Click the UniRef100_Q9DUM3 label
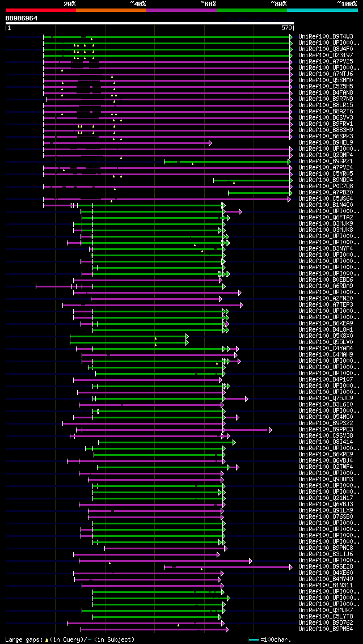The image size is (363, 644). (326, 480)
